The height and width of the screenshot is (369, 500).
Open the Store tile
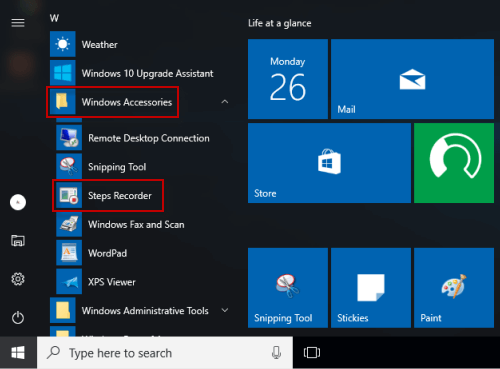(329, 163)
